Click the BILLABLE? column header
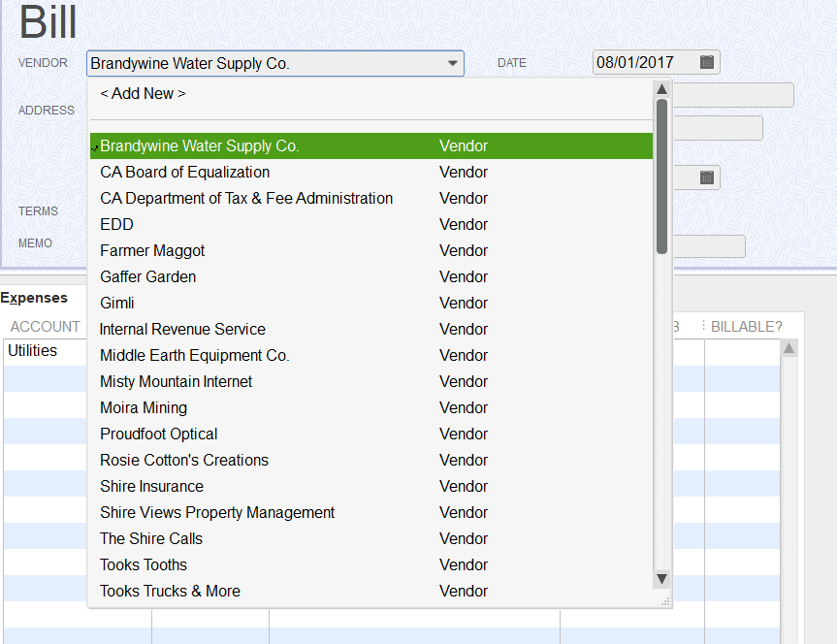The height and width of the screenshot is (644, 837). 746,326
